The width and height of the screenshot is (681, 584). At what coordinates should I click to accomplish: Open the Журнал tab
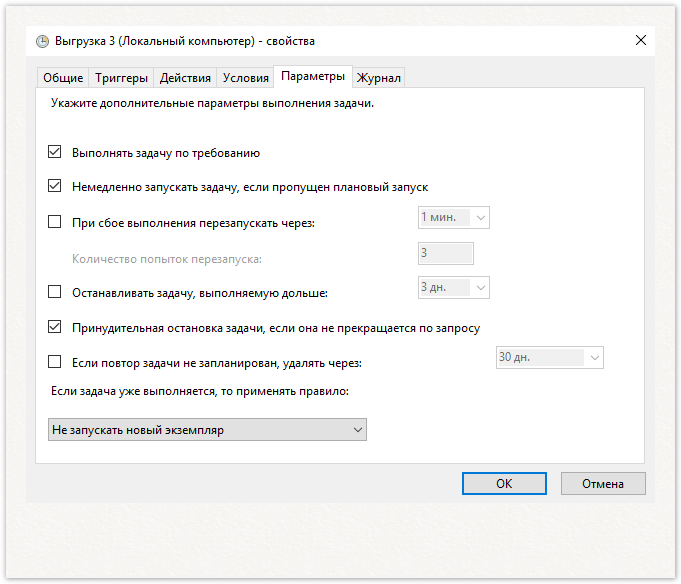(x=378, y=78)
